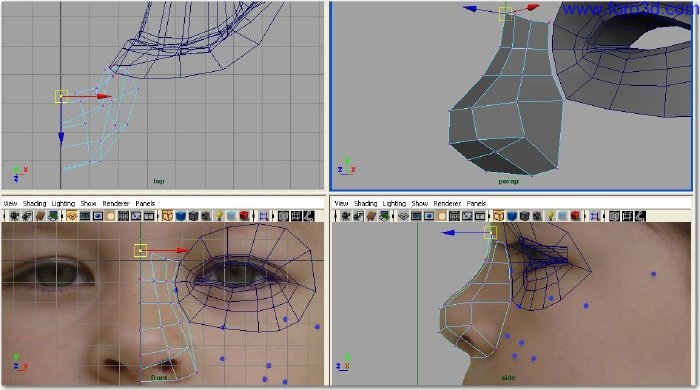
Task: Click yellow manipulator center box in persp view
Action: tap(505, 14)
